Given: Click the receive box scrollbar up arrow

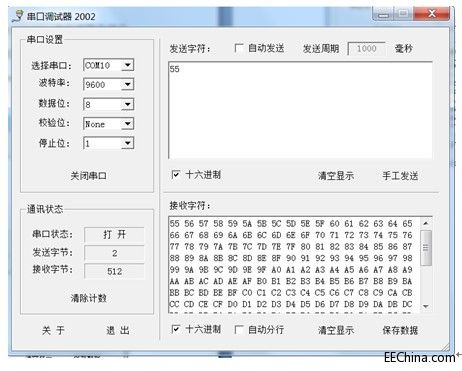Looking at the screenshot, I should [426, 223].
